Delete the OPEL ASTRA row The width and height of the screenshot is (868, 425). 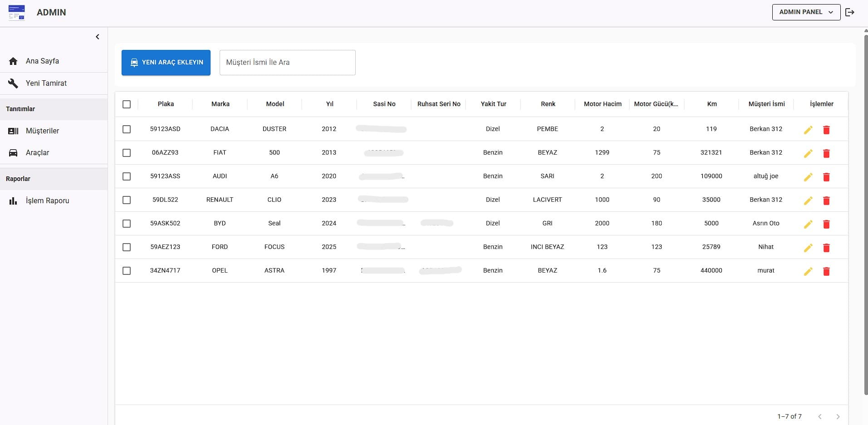[x=826, y=272]
